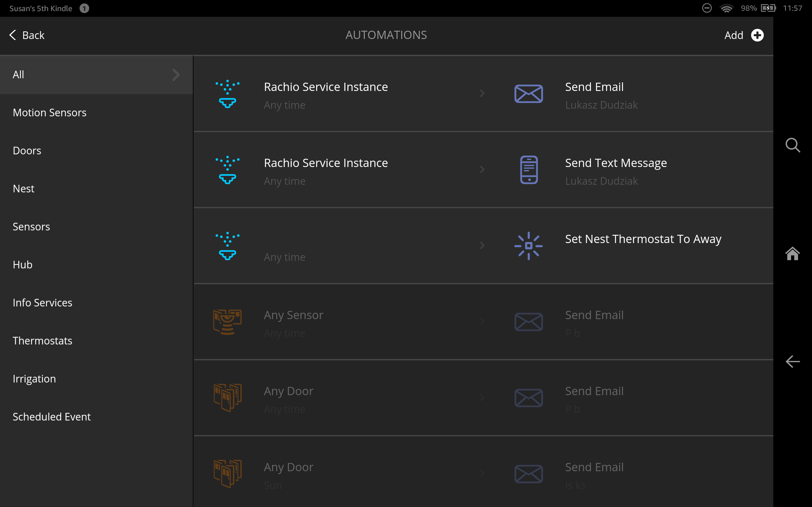Click the back arrow icon on the right edge

click(793, 362)
